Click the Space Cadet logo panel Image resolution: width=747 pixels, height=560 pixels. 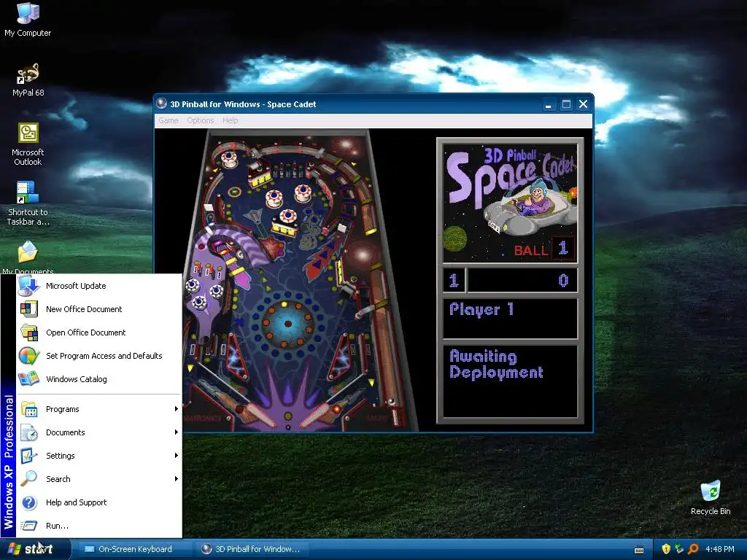510,203
